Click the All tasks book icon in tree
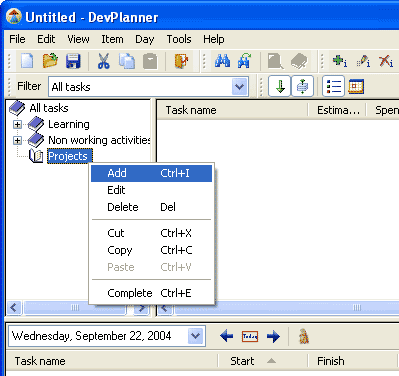Viewport: 399px width, 376px height. (17, 108)
